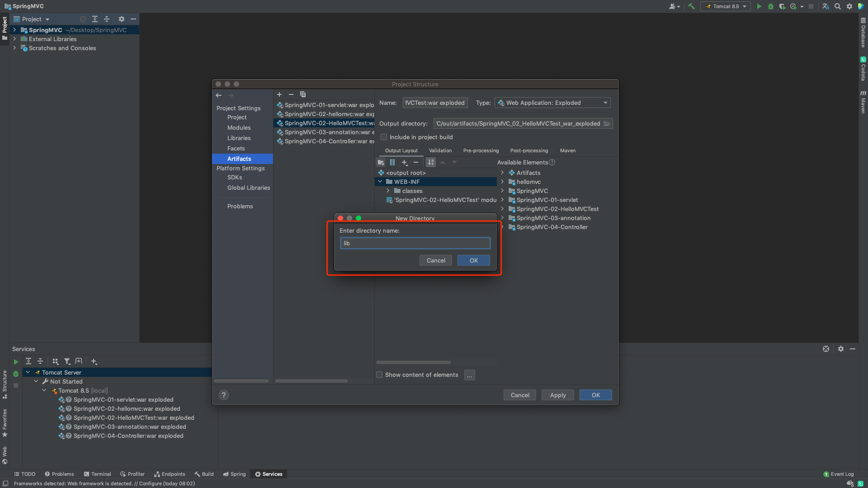
Task: Expand the classes folder node
Action: (x=388, y=191)
